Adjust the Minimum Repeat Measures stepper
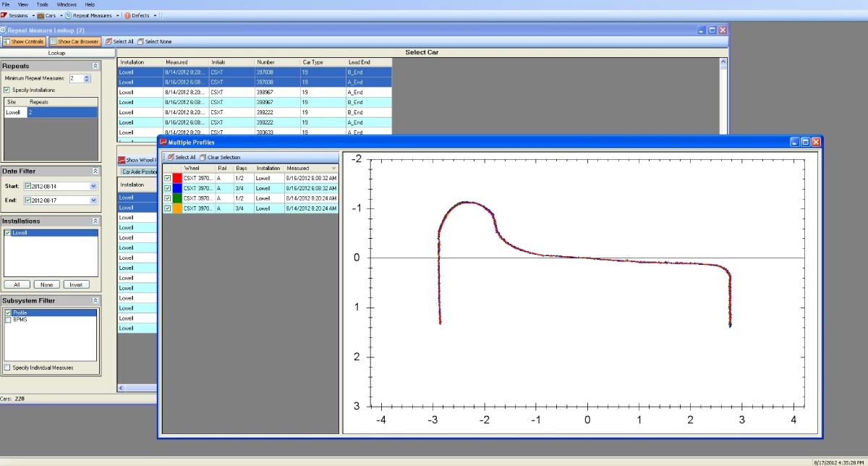This screenshot has height=466, width=868. coord(87,78)
